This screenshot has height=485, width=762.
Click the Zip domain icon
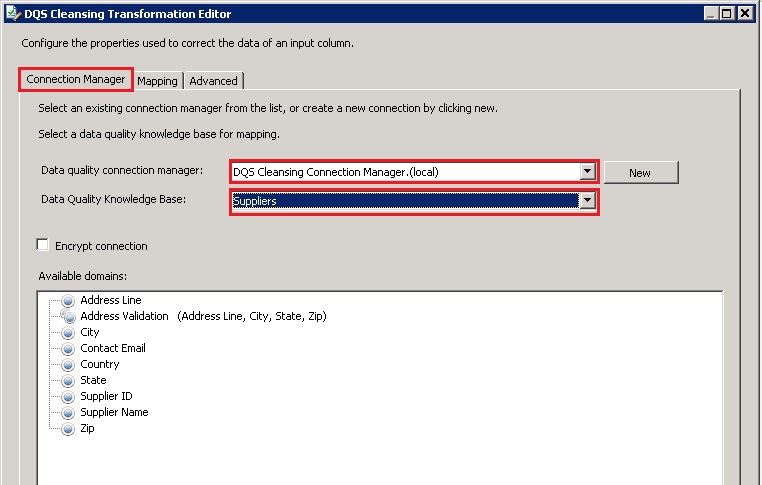click(68, 428)
